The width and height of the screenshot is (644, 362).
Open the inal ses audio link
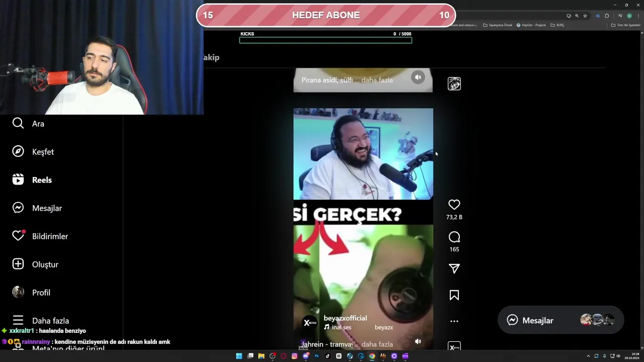[x=338, y=327]
